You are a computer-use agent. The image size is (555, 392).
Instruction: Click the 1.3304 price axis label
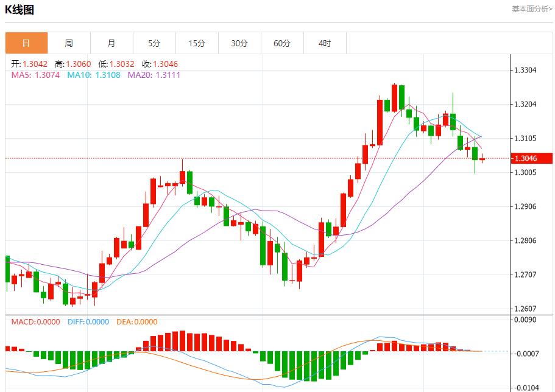point(525,70)
